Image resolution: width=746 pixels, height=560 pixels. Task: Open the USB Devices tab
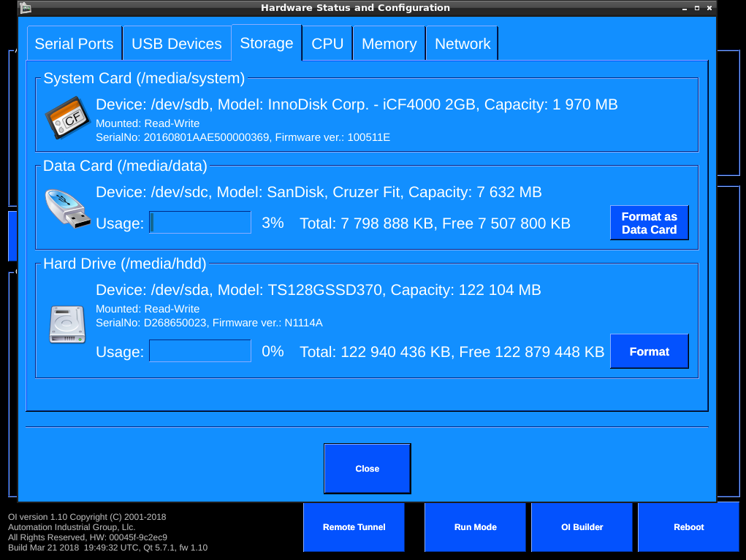(x=177, y=44)
